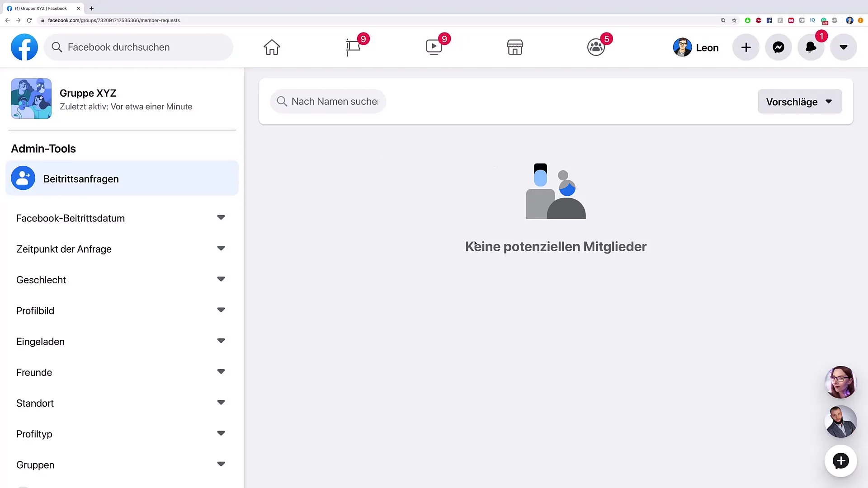Click the Facebook logo

(x=24, y=47)
